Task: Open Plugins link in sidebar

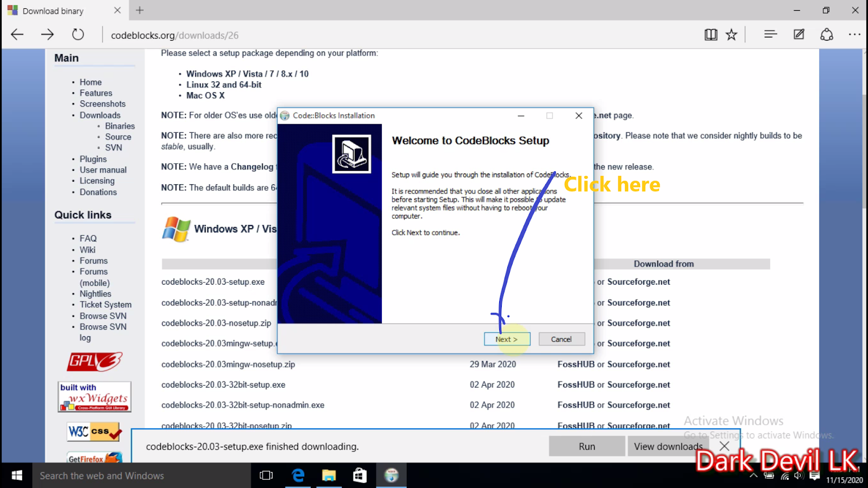Action: 93,159
